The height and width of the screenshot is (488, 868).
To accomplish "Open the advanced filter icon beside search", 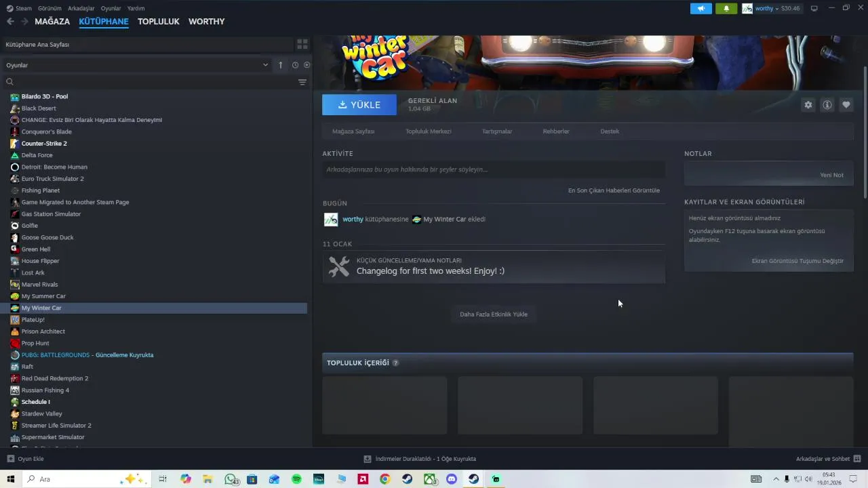I will tap(302, 82).
